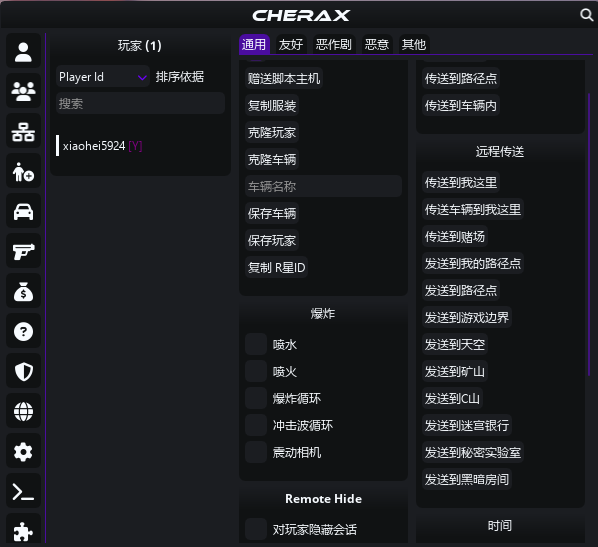This screenshot has width=598, height=547.
Task: Expand the Player Id sort dropdown
Action: pyautogui.click(x=103, y=77)
